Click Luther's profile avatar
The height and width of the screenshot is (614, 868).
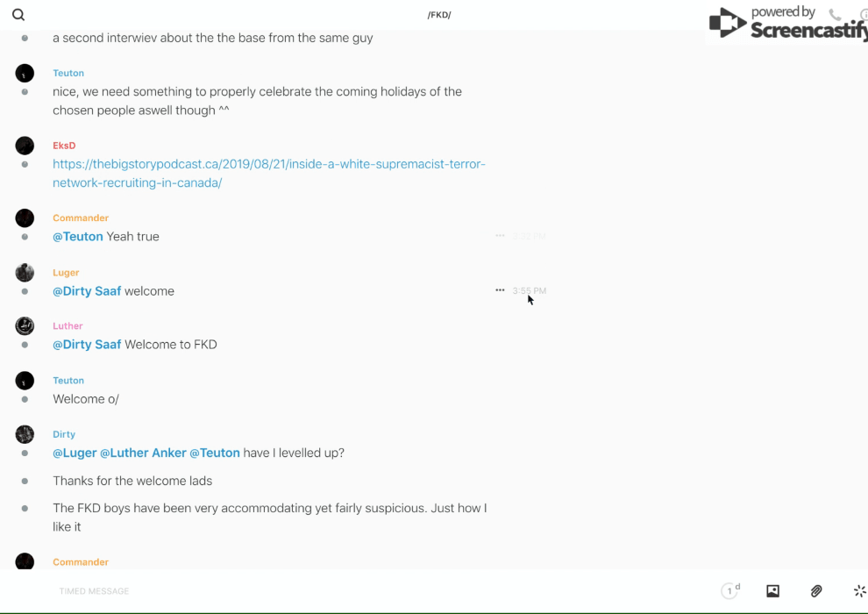point(25,326)
